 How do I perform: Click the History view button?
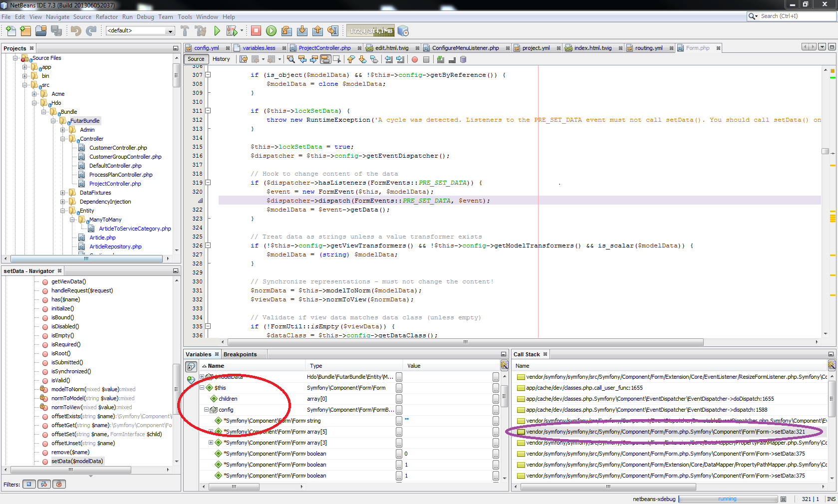point(221,59)
